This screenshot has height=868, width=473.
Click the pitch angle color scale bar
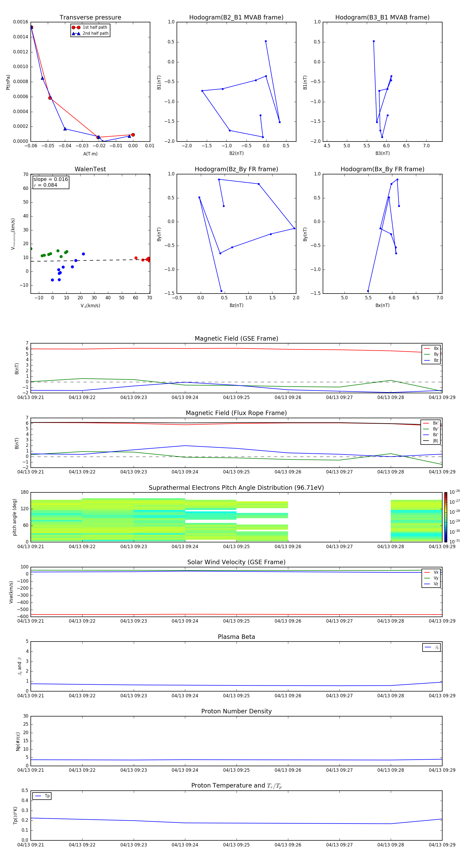point(446,517)
